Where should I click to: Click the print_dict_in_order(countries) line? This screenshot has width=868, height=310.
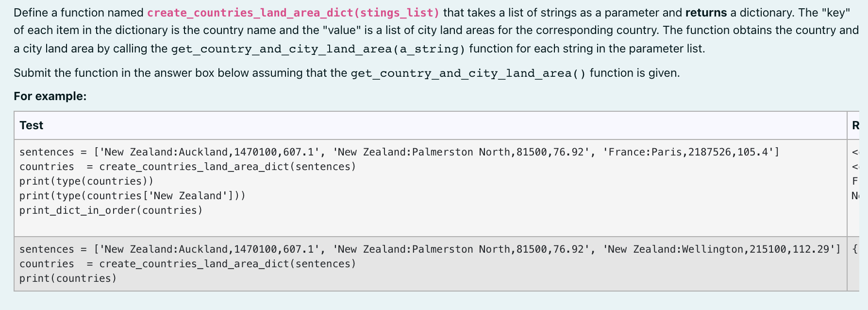pos(111,210)
